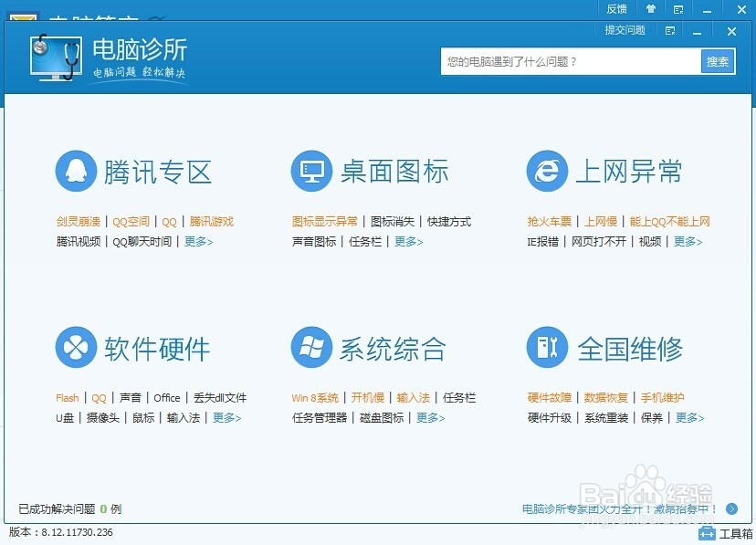Open the 手机维护 link
The image size is (756, 545).
click(663, 398)
